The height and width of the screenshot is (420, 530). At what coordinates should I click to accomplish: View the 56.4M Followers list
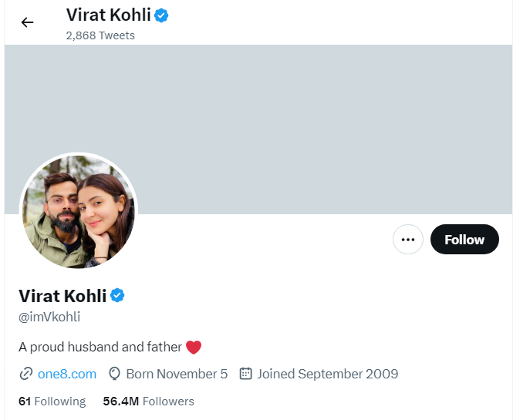148,402
